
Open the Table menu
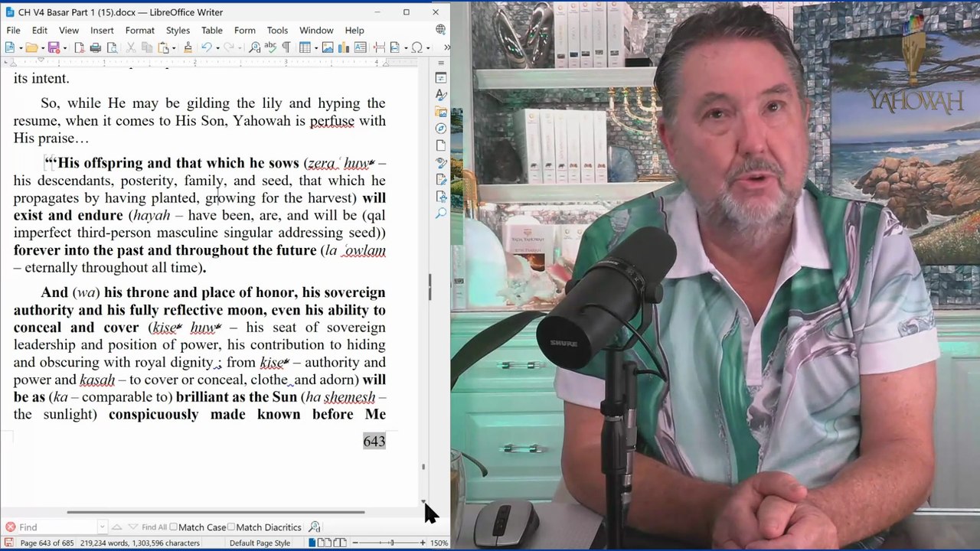pos(212,31)
